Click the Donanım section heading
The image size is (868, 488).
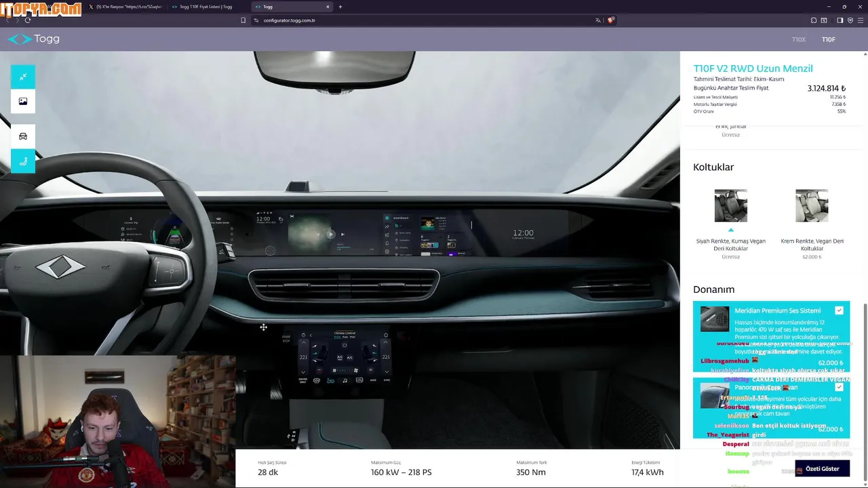[x=713, y=289]
